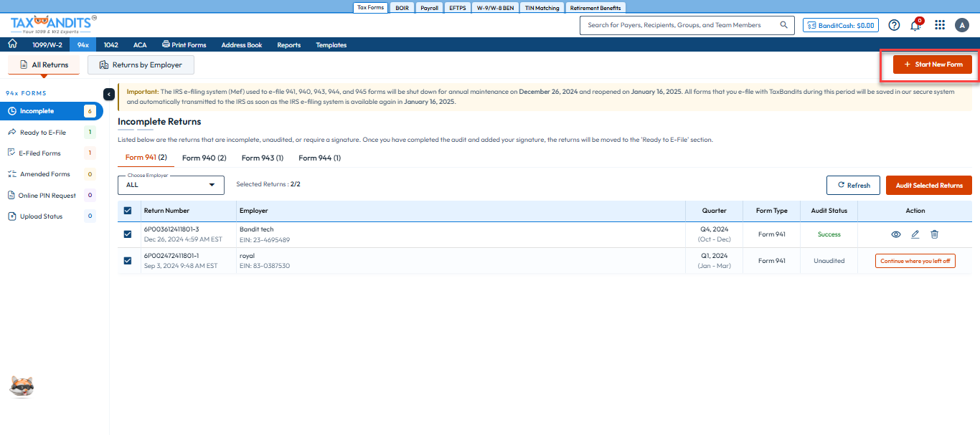The image size is (980, 435).
Task: Click the Quarter column header
Action: 714,211
